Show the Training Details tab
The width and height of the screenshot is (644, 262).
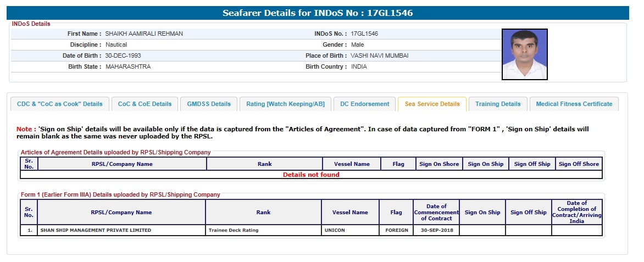pyautogui.click(x=498, y=104)
